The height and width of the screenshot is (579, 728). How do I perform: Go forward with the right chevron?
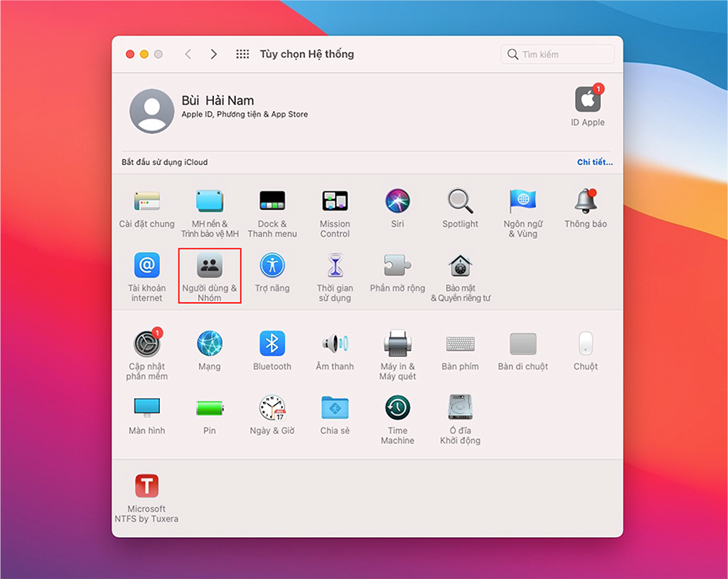213,54
